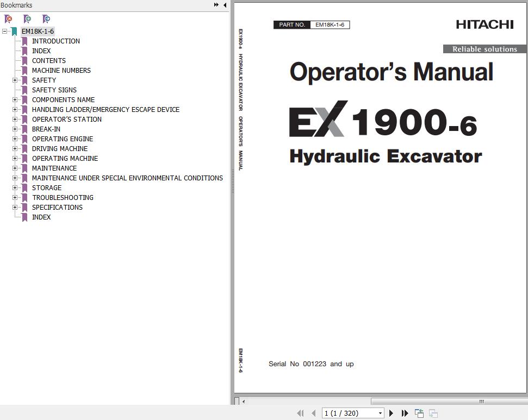This screenshot has height=420, width=528.
Task: Click the SAFETY SIGNS bookmark ribbon icon
Action: [24, 90]
